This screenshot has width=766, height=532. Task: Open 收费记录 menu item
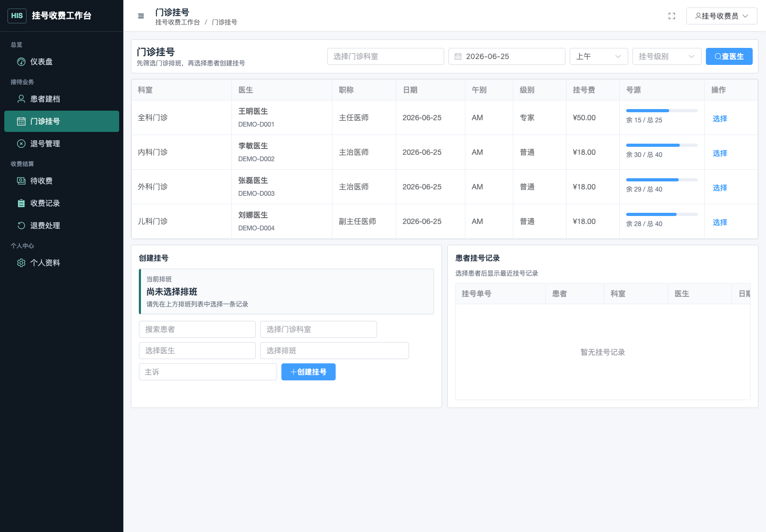coord(62,203)
